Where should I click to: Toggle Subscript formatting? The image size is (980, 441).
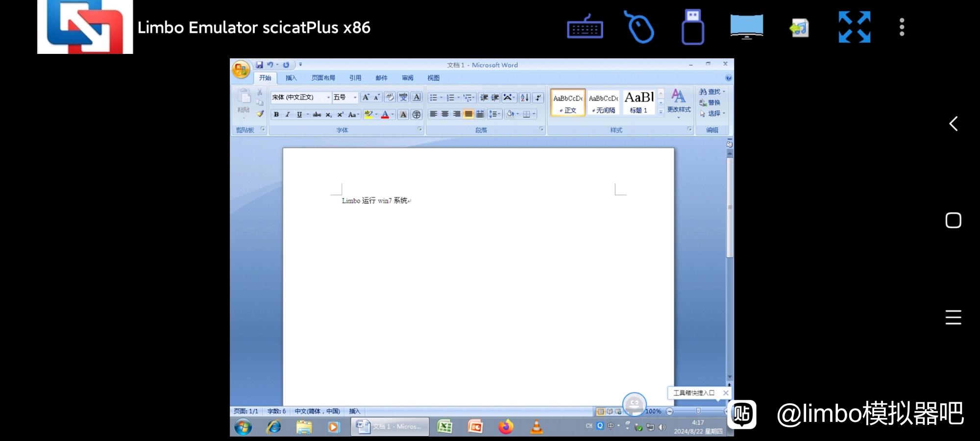329,114
